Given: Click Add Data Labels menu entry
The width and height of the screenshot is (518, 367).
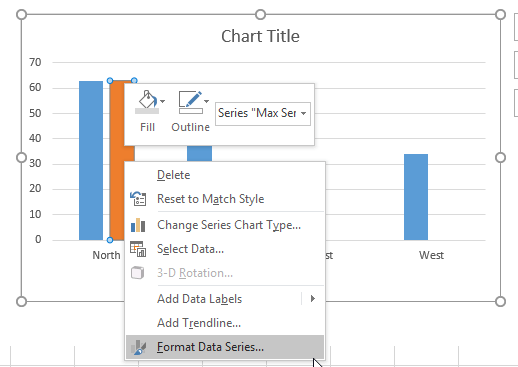Looking at the screenshot, I should (225, 299).
